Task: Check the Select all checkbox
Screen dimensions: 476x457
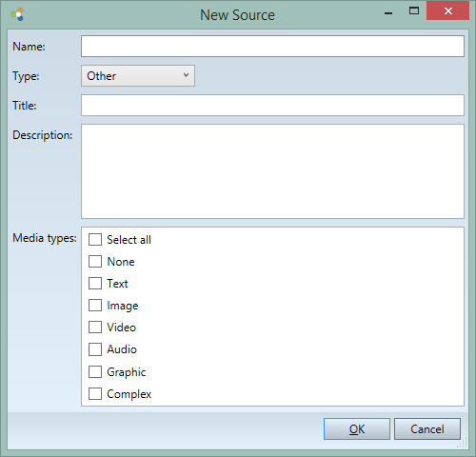Action: (95, 240)
